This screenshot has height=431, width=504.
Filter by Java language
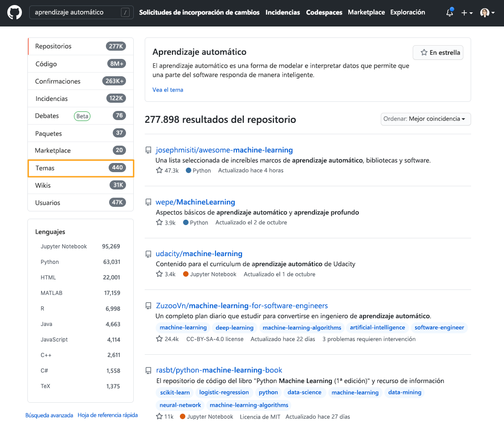click(x=80, y=324)
